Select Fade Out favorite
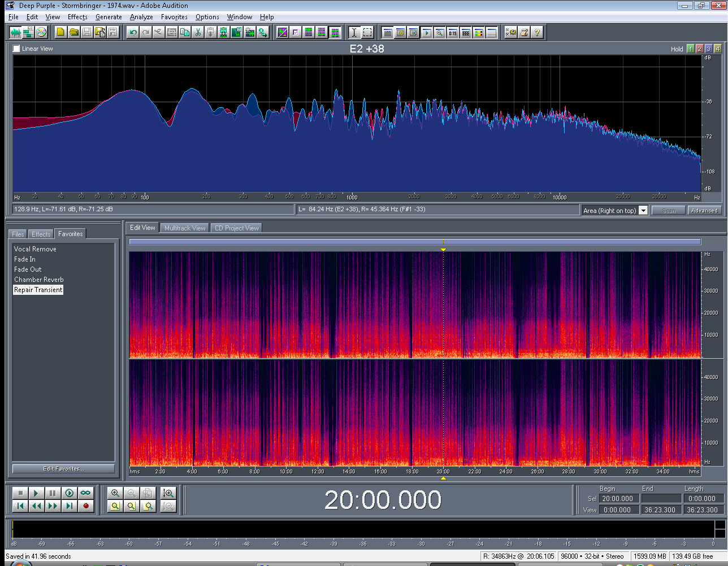 click(x=28, y=269)
